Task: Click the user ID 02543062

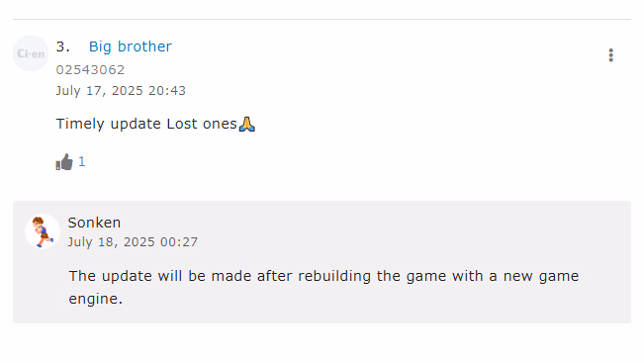Action: point(90,70)
